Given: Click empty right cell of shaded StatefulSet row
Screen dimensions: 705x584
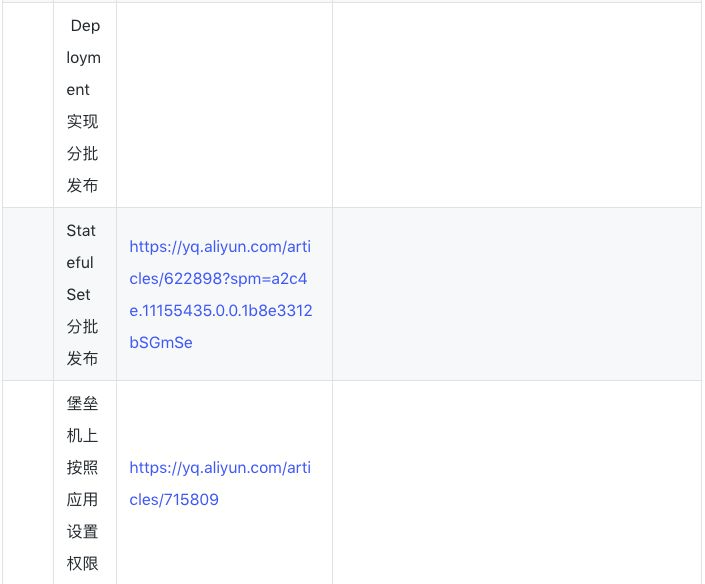Looking at the screenshot, I should click(517, 294).
